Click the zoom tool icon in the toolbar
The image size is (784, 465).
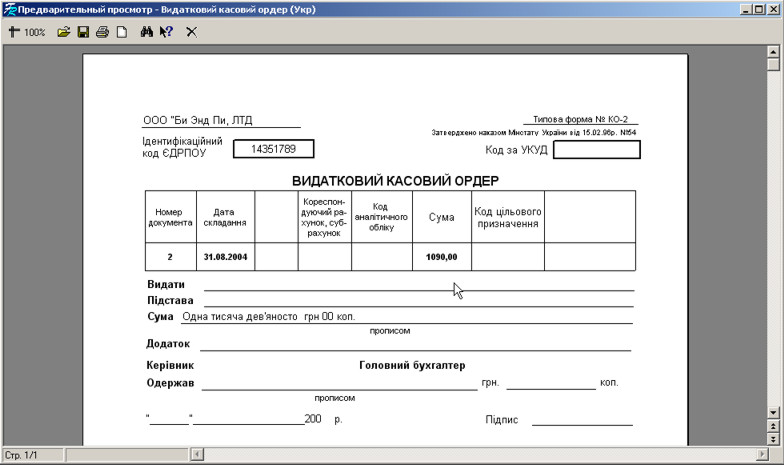tap(14, 32)
